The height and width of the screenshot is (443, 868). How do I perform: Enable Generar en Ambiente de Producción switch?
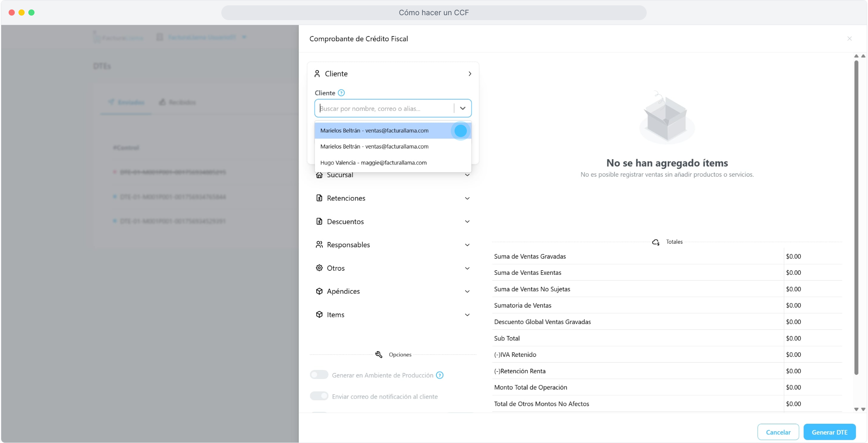[x=319, y=375]
